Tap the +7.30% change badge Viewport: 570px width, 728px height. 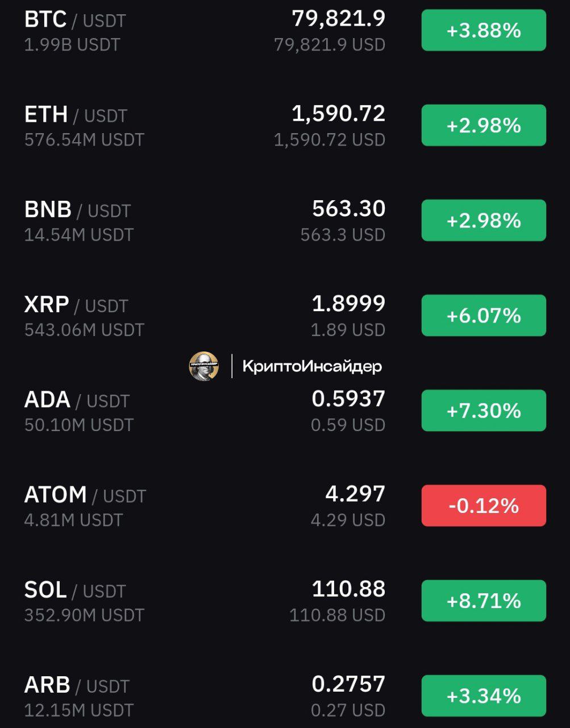click(484, 410)
